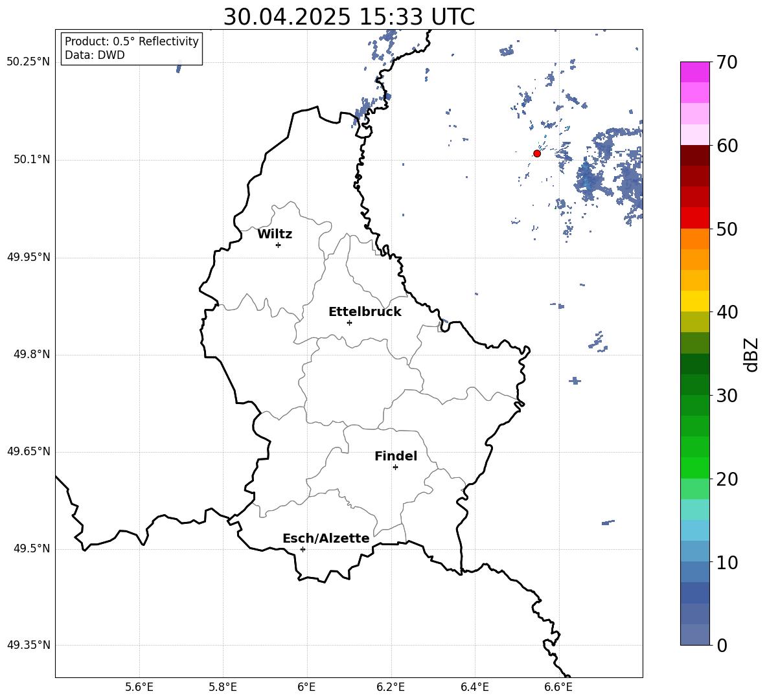The height and width of the screenshot is (700, 767).
Task: Click the colorbar value 10 label
Action: click(x=726, y=562)
